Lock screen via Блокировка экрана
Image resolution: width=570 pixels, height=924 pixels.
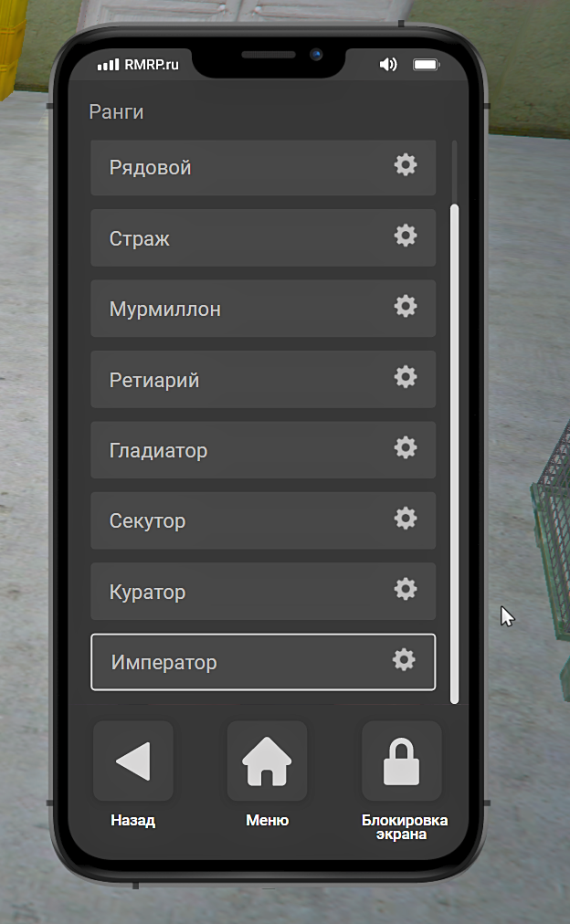pos(401,761)
